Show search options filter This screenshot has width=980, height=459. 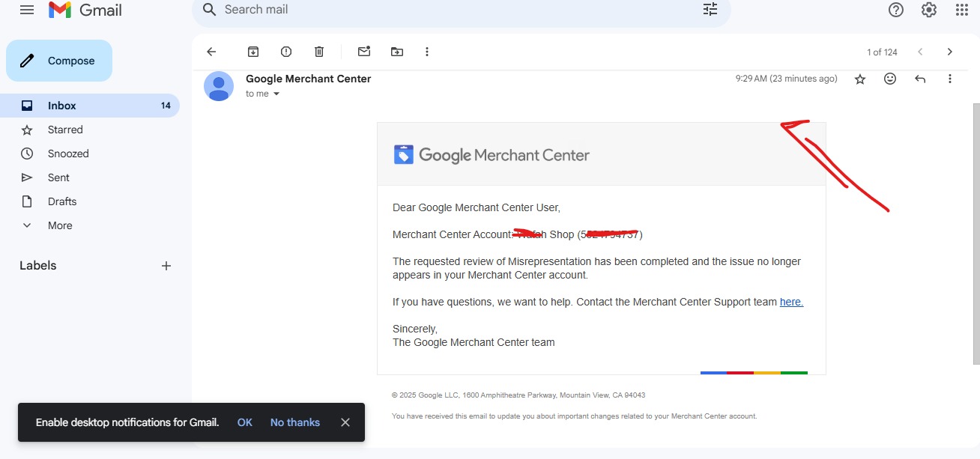tap(710, 10)
